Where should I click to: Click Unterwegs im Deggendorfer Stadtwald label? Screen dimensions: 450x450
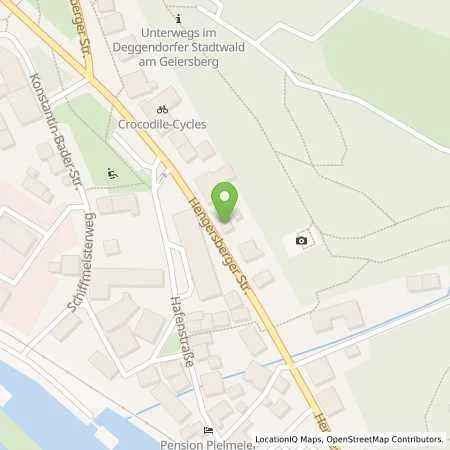coord(179,47)
